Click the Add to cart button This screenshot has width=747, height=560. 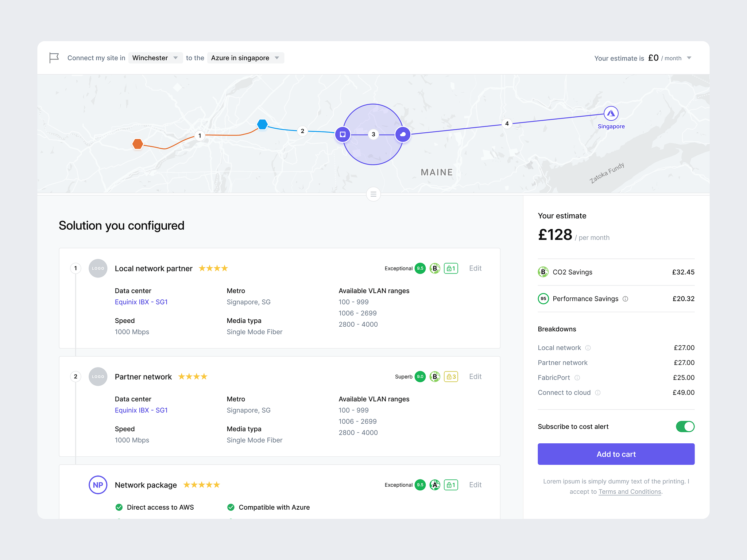pyautogui.click(x=616, y=454)
